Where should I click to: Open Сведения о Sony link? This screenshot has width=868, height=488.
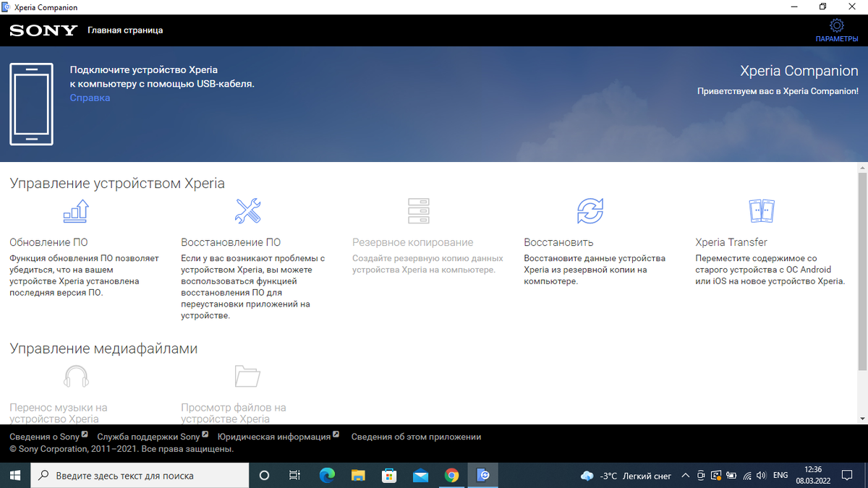pyautogui.click(x=45, y=437)
